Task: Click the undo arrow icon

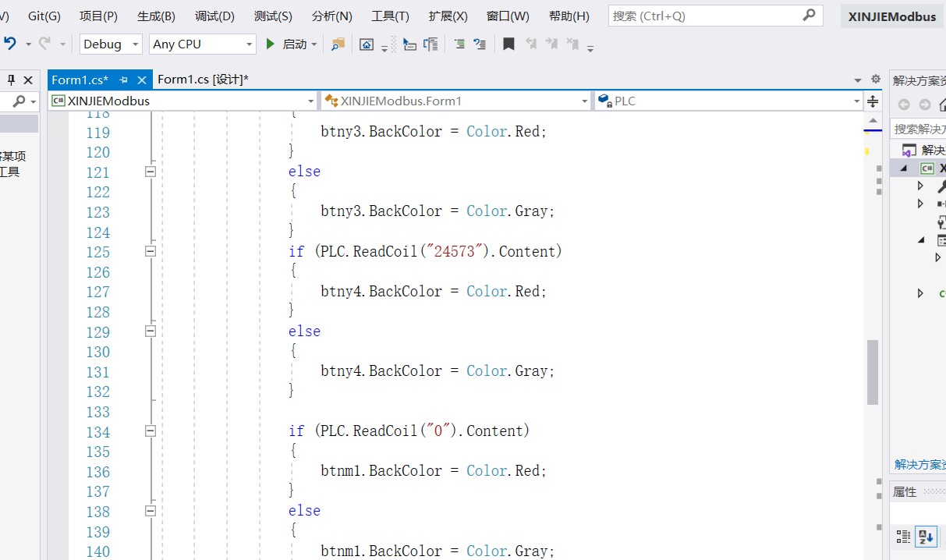Action: (9, 44)
